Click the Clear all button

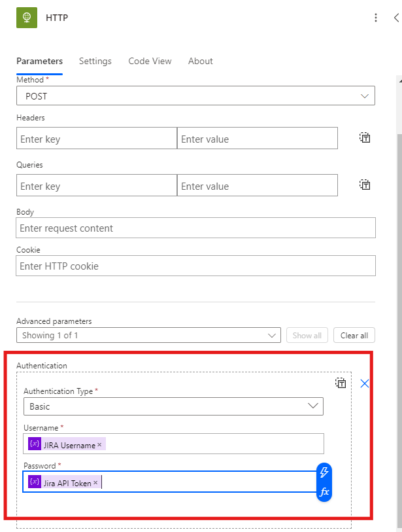pyautogui.click(x=354, y=335)
